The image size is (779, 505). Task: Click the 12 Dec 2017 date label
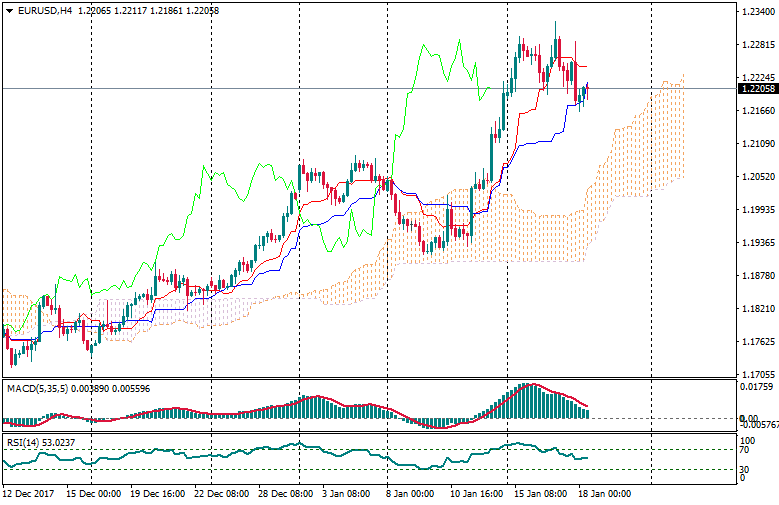[28, 494]
